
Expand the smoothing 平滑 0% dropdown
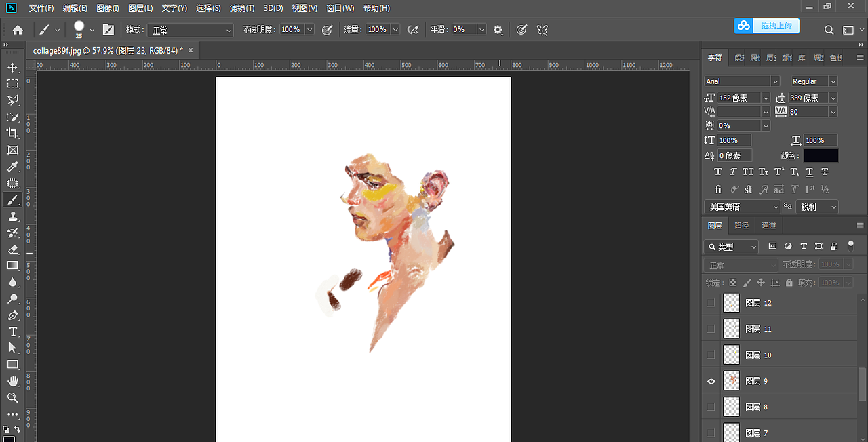coord(481,30)
